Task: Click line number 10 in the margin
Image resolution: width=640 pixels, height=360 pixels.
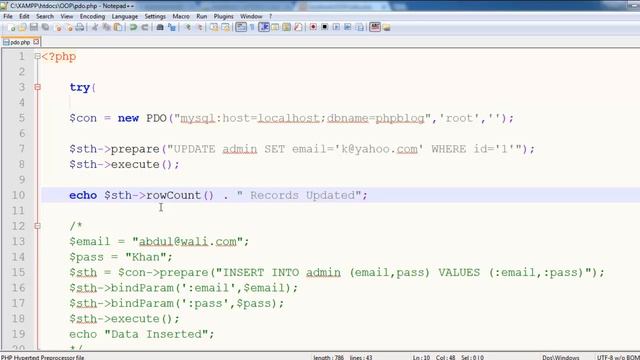Action: tap(18, 195)
